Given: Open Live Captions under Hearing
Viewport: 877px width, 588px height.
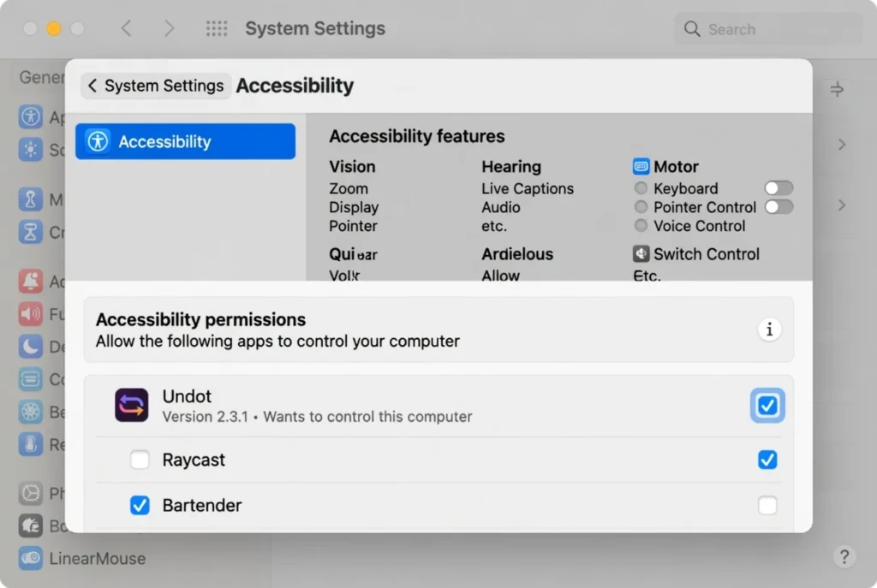Looking at the screenshot, I should (x=528, y=188).
